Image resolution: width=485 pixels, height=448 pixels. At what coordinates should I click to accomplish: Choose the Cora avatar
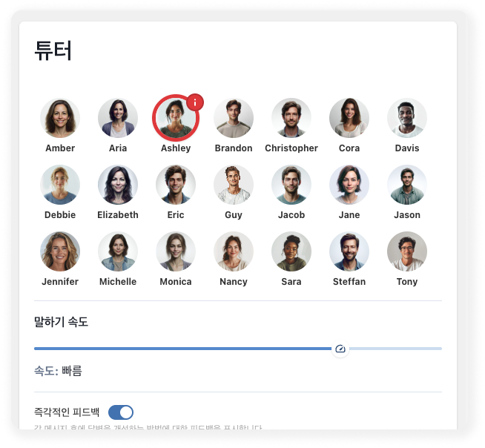[349, 118]
